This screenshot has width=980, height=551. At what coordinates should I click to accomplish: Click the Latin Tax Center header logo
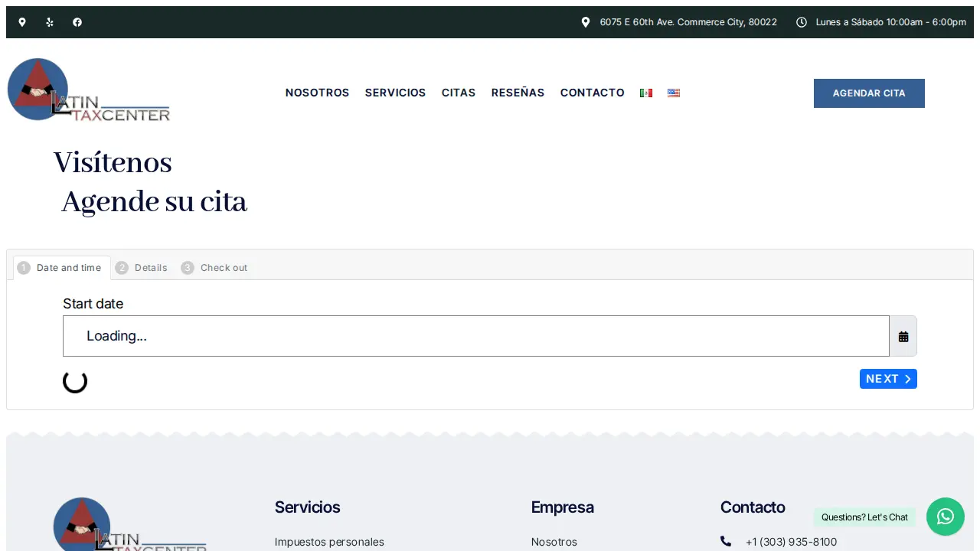coord(89,90)
